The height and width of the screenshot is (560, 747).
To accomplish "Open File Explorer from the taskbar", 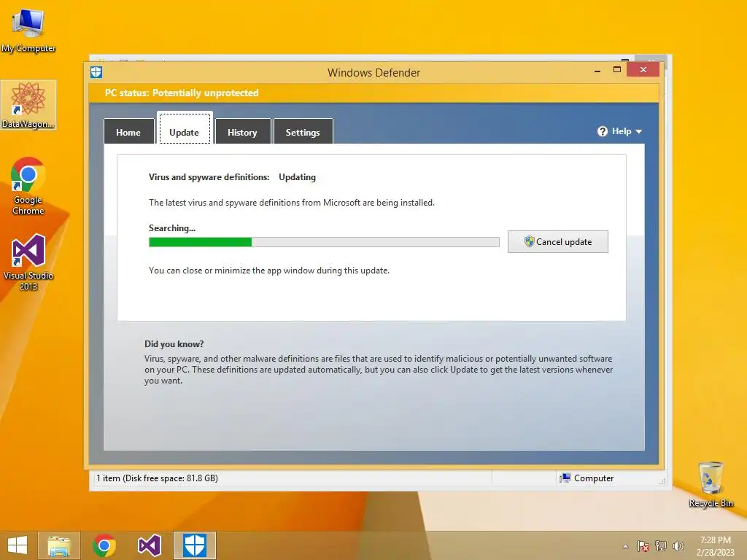I will [59, 545].
